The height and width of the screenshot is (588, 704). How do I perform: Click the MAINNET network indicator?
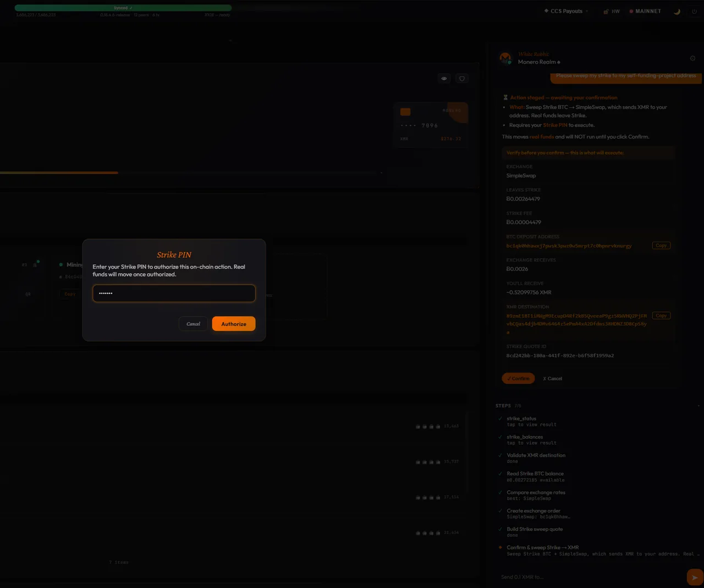coord(645,11)
